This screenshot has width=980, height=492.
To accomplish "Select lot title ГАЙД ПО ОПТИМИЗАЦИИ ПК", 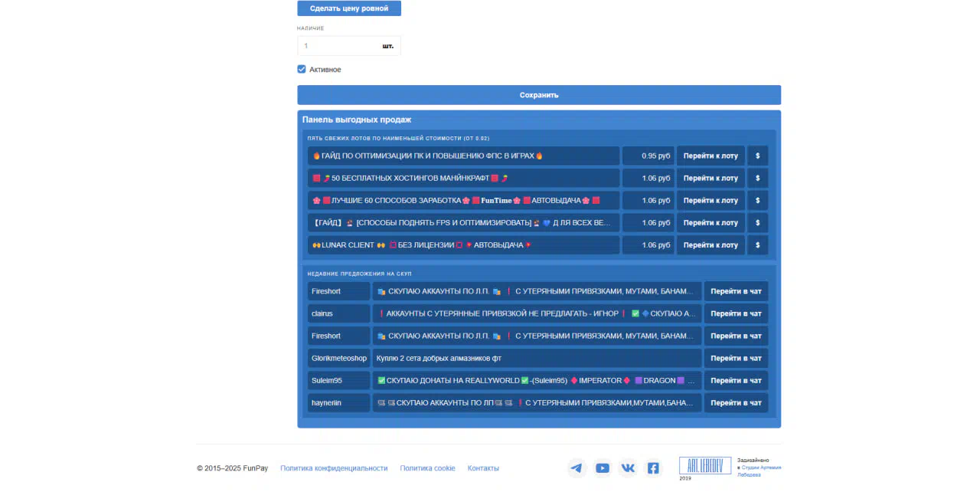I will pyautogui.click(x=464, y=156).
